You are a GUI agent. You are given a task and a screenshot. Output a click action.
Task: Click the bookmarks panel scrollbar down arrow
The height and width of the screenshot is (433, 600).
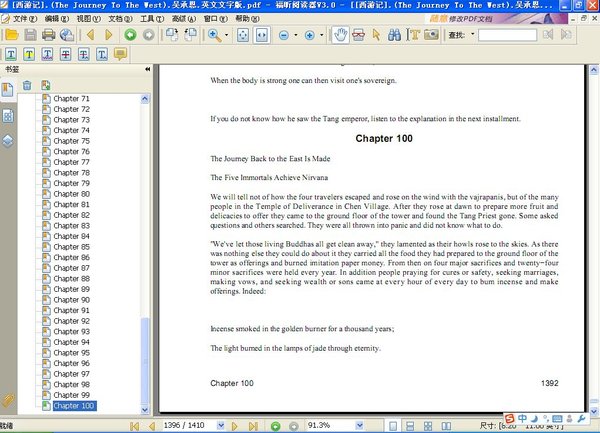click(x=145, y=410)
